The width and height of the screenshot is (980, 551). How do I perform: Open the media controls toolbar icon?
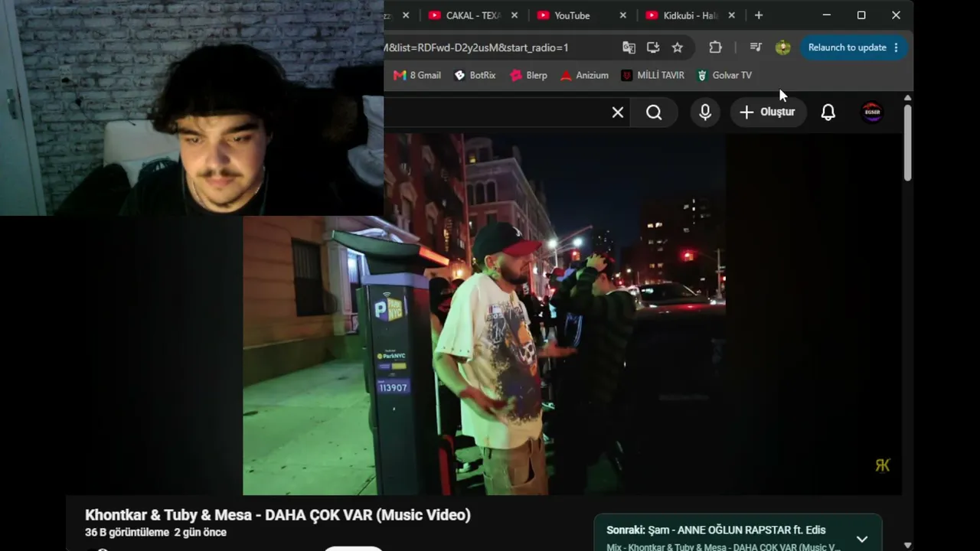point(756,47)
